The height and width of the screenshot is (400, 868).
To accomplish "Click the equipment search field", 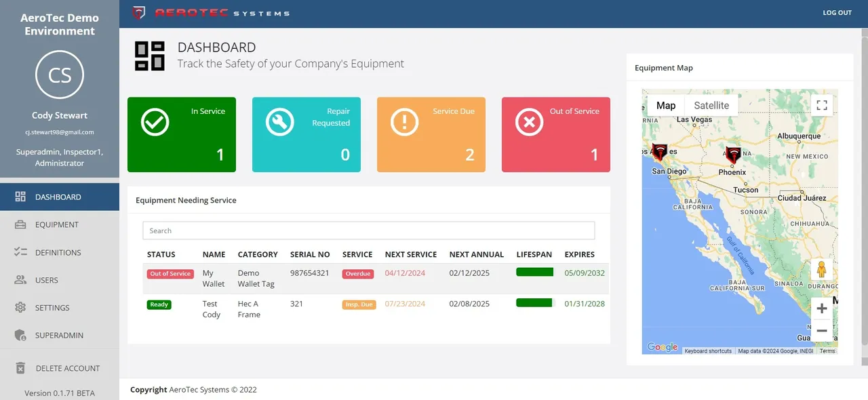I will coord(368,231).
